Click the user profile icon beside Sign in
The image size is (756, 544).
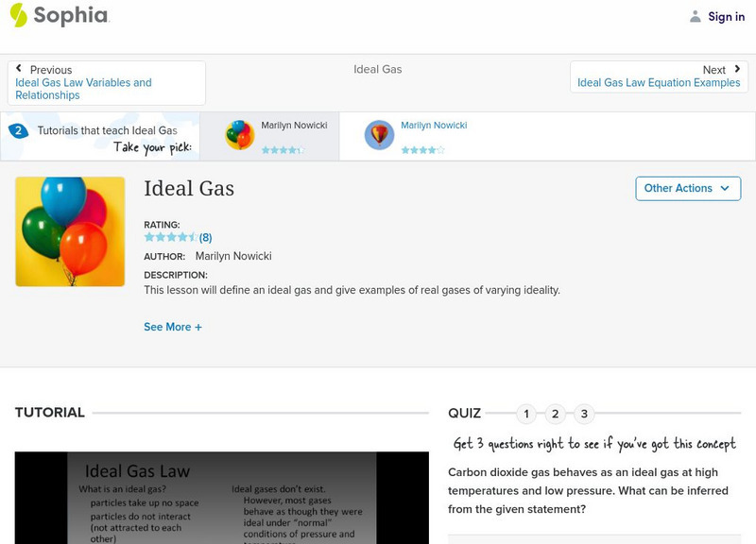click(x=696, y=16)
